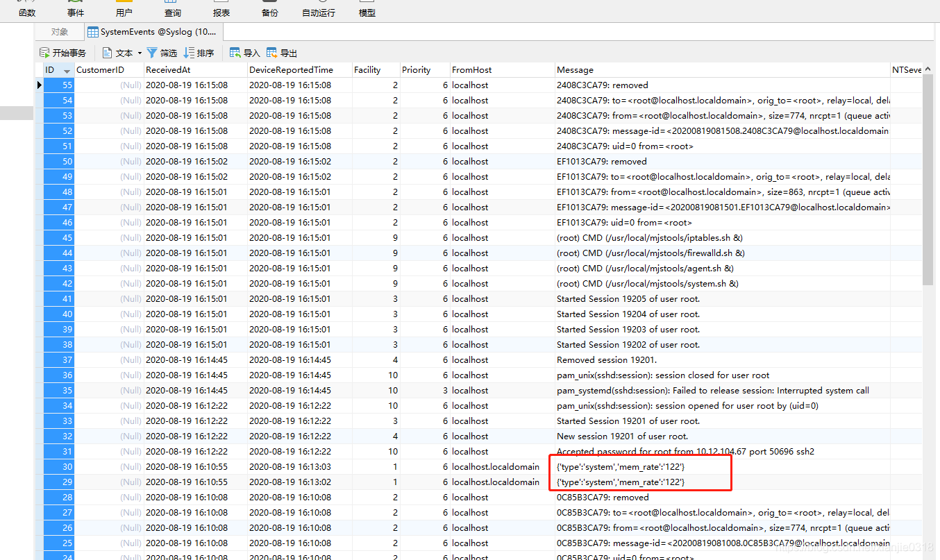
Task: Click the 导出 (Export) button
Action: point(281,52)
